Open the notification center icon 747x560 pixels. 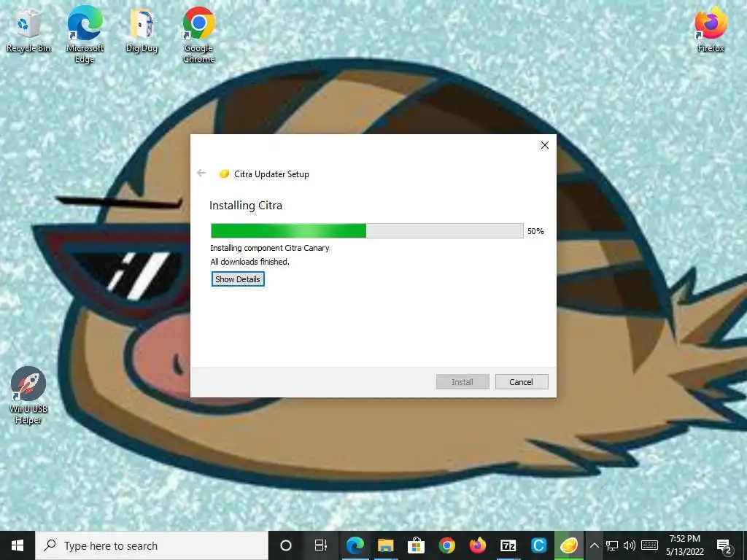(724, 546)
